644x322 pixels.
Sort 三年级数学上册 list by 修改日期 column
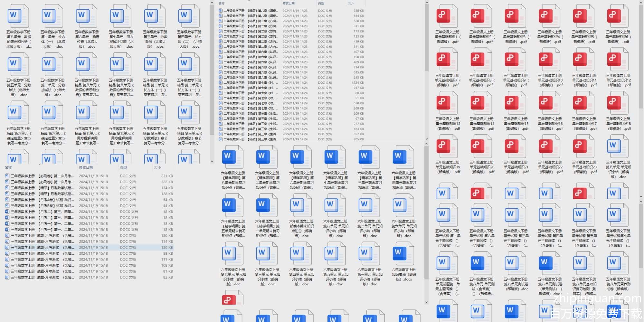pos(86,167)
